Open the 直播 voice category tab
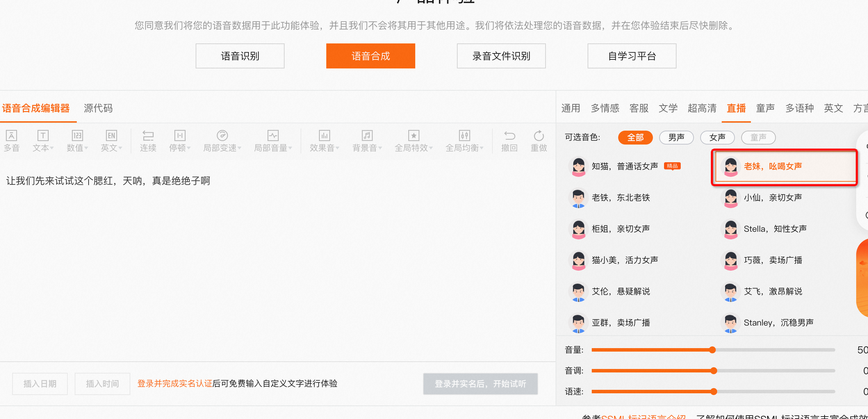The width and height of the screenshot is (868, 419). click(x=736, y=108)
